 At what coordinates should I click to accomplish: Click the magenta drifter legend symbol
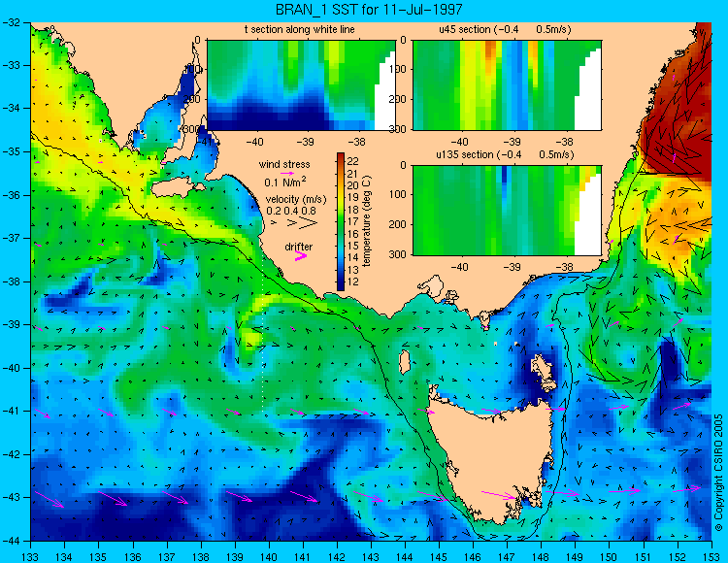click(x=301, y=255)
